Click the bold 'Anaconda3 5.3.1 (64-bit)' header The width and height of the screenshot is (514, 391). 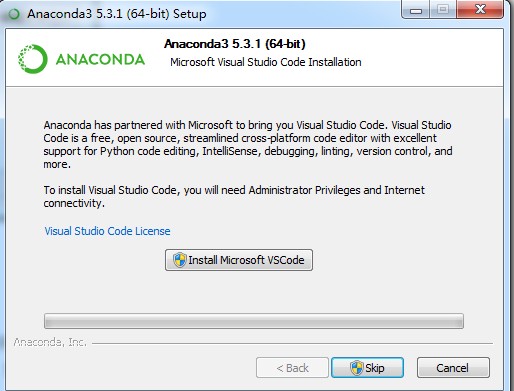point(235,44)
